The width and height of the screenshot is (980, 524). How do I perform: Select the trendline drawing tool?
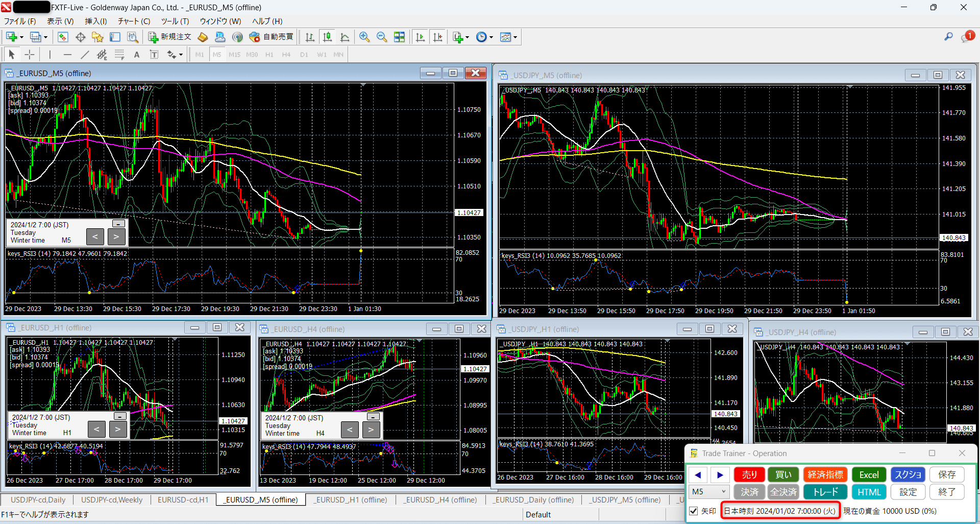tap(85, 54)
